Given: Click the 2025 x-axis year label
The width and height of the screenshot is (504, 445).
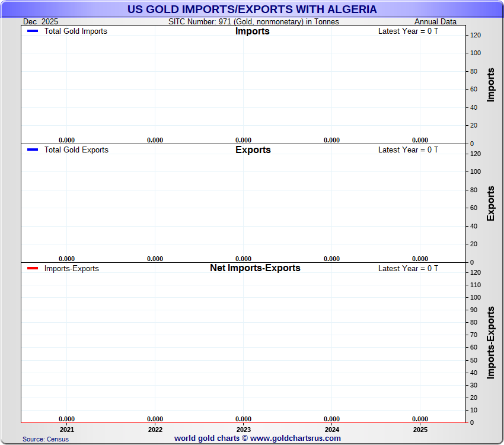Looking at the screenshot, I should 420,430.
